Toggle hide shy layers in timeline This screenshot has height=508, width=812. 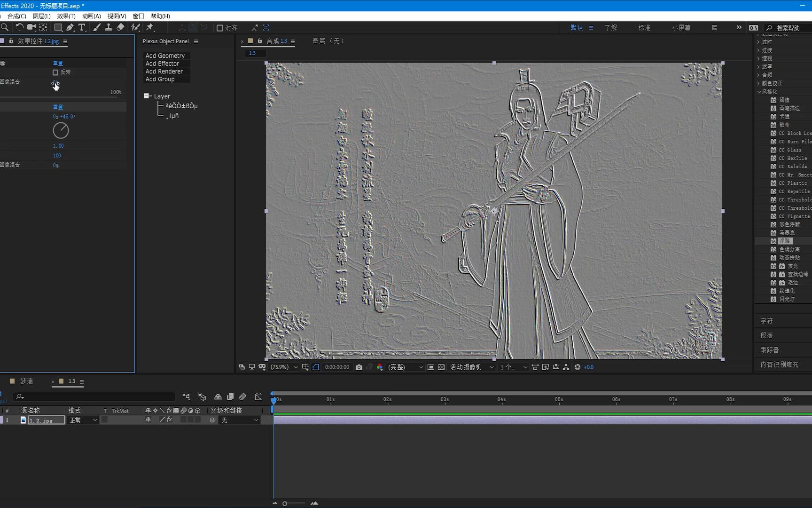tap(218, 397)
